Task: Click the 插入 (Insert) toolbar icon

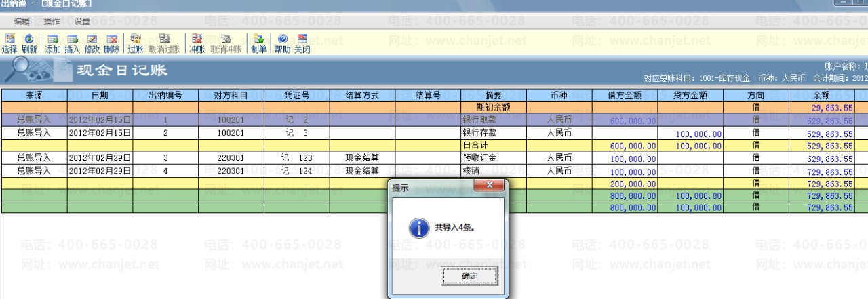Action: click(73, 43)
